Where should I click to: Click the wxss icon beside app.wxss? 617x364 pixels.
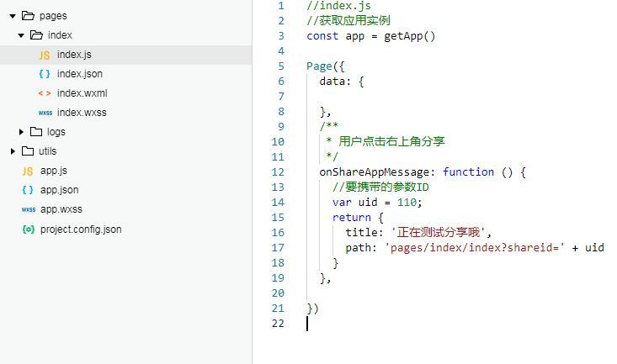(x=28, y=209)
